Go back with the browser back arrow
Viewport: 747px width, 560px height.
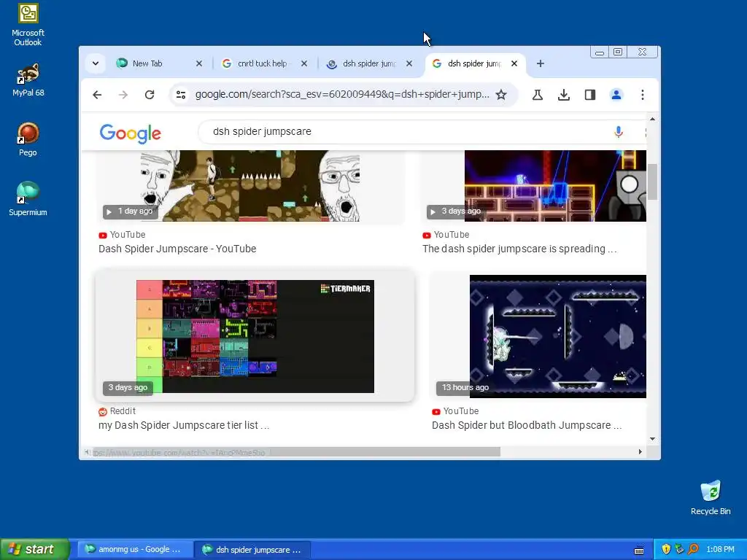coord(97,95)
